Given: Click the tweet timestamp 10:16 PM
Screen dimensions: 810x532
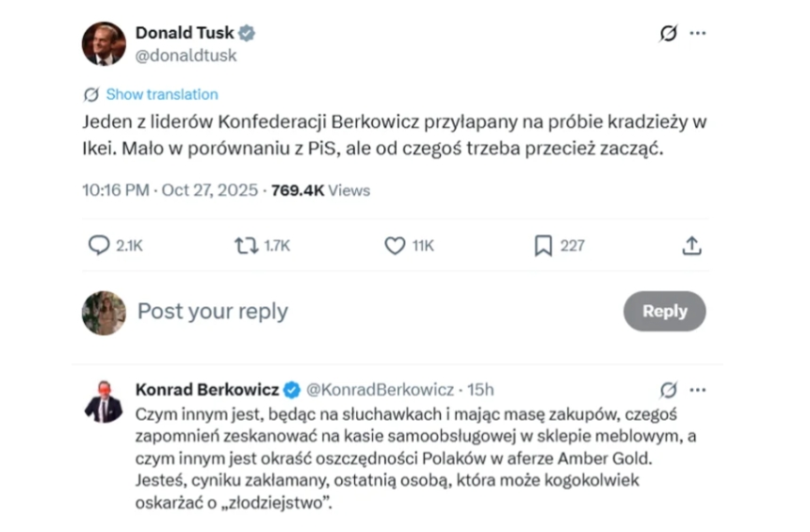Looking at the screenshot, I should tap(115, 189).
